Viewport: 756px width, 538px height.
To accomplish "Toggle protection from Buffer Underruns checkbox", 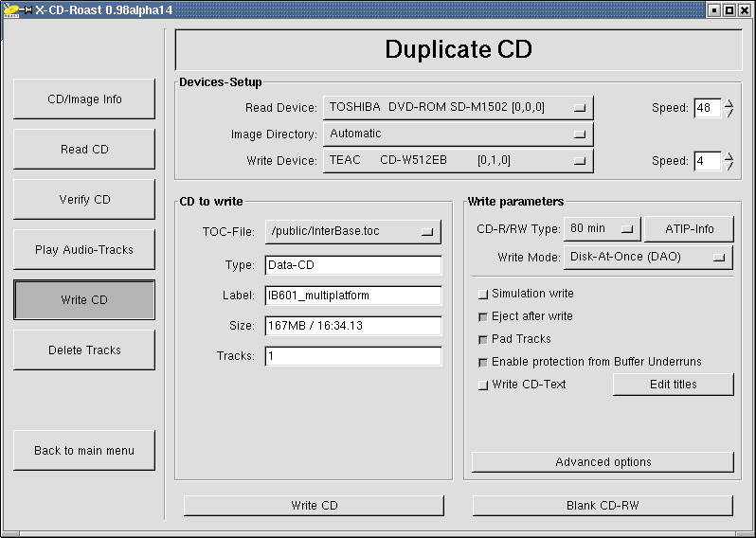I will coord(483,362).
